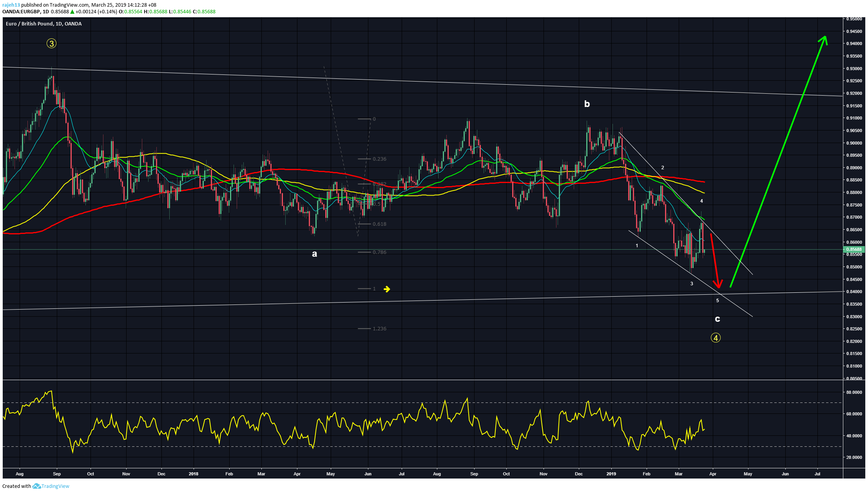Click the current price tag 0.85688 on axis
The height and width of the screenshot is (493, 868).
pos(854,249)
